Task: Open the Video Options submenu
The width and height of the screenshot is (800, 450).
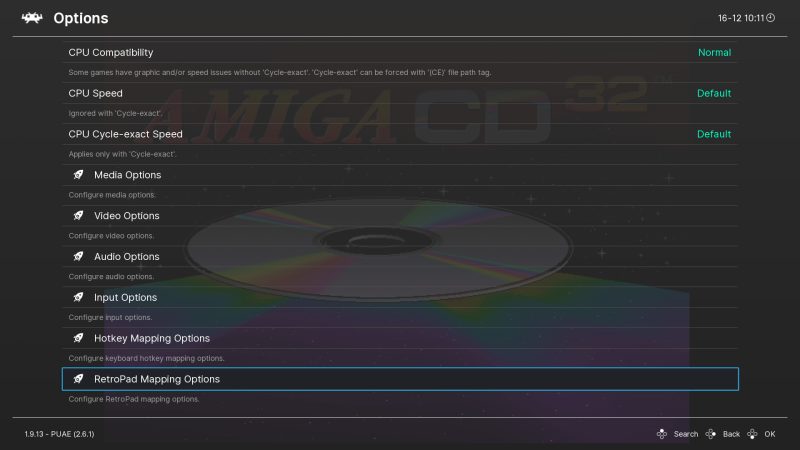Action: point(400,216)
